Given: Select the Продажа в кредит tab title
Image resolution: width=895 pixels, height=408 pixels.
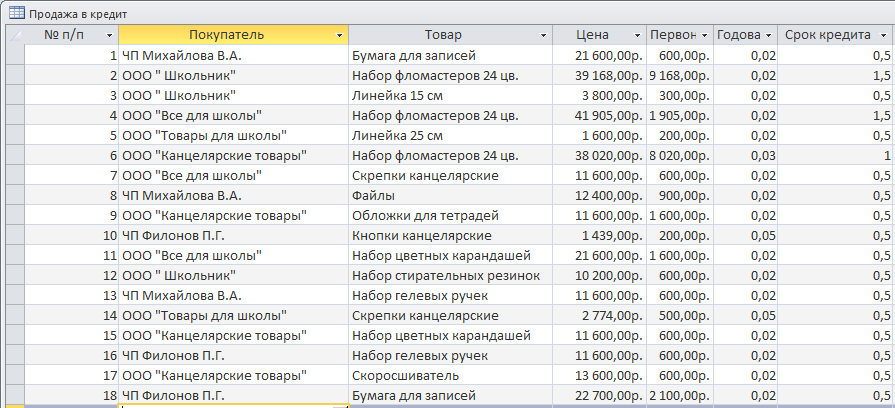Looking at the screenshot, I should pyautogui.click(x=78, y=14).
